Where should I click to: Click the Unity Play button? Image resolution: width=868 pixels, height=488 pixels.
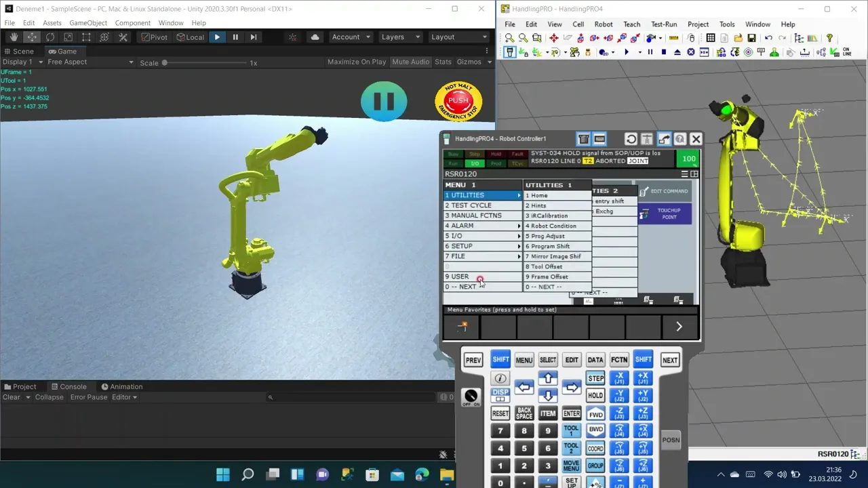pyautogui.click(x=217, y=37)
